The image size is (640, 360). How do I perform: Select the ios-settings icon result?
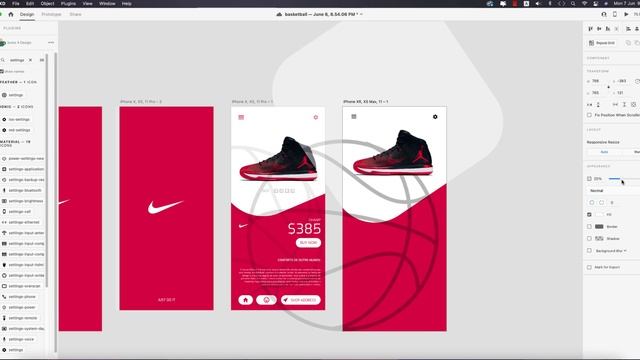[16, 120]
